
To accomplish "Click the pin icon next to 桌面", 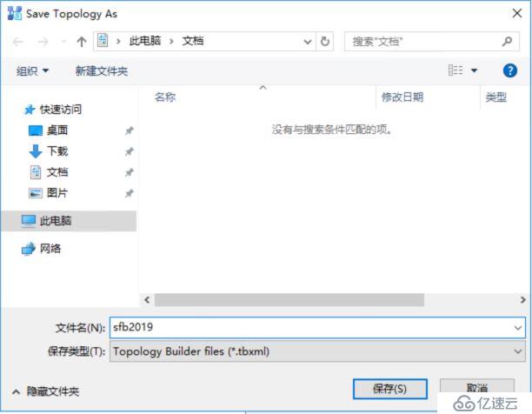I will [129, 130].
